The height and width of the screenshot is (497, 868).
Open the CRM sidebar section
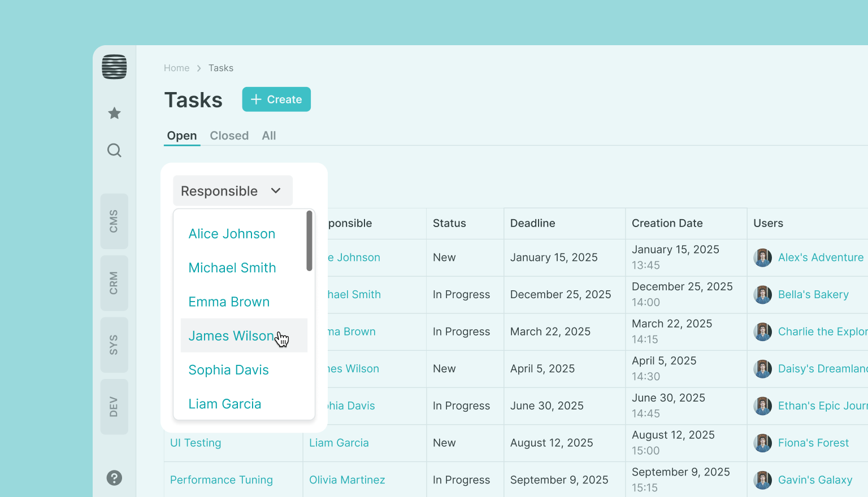114,283
